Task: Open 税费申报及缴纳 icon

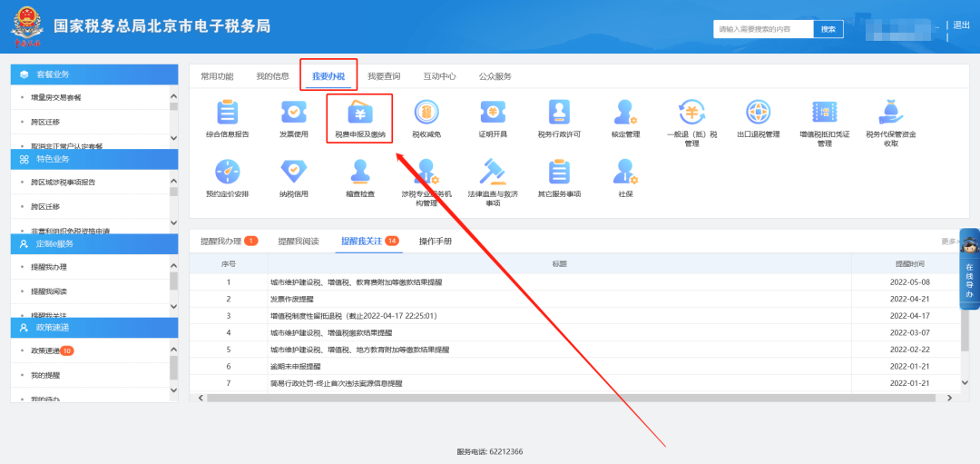Action: coord(359,114)
